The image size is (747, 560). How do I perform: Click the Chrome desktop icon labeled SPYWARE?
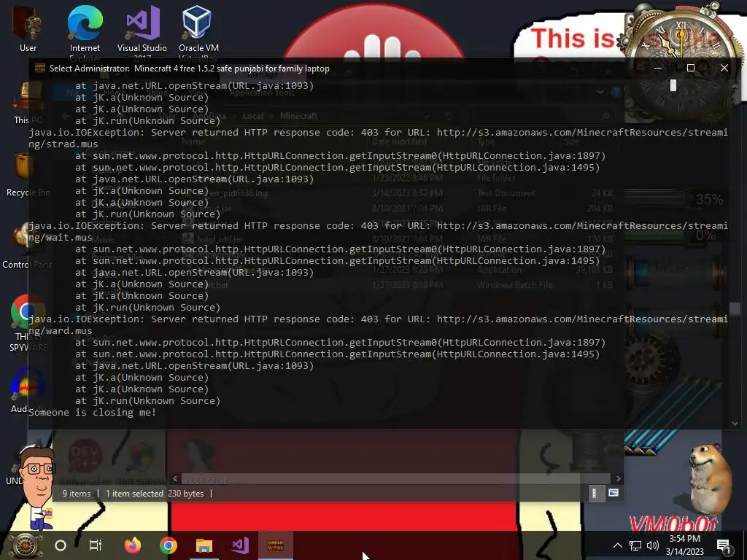pyautogui.click(x=28, y=323)
